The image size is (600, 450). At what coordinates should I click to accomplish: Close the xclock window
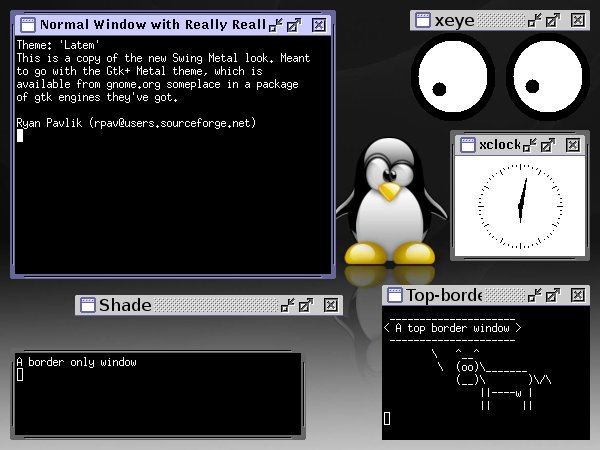pyautogui.click(x=573, y=145)
